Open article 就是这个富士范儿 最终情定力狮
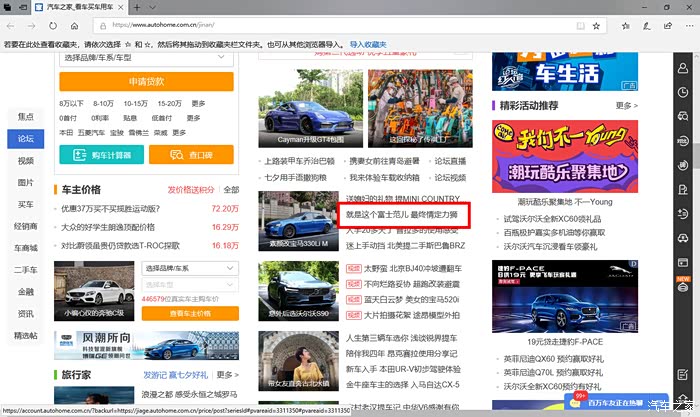This screenshot has width=700, height=417. tap(403, 214)
